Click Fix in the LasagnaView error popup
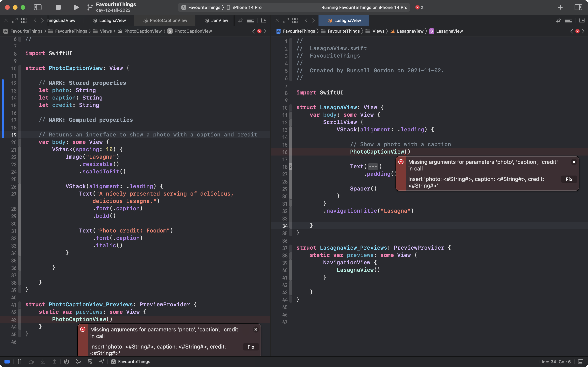Viewport: 588px width, 367px height. tap(569, 179)
